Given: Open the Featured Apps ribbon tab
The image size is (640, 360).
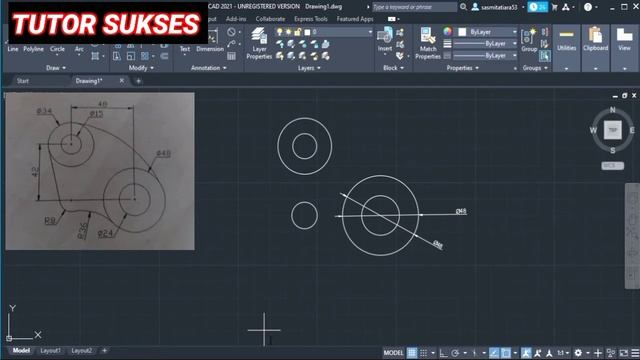Looking at the screenshot, I should (x=355, y=19).
